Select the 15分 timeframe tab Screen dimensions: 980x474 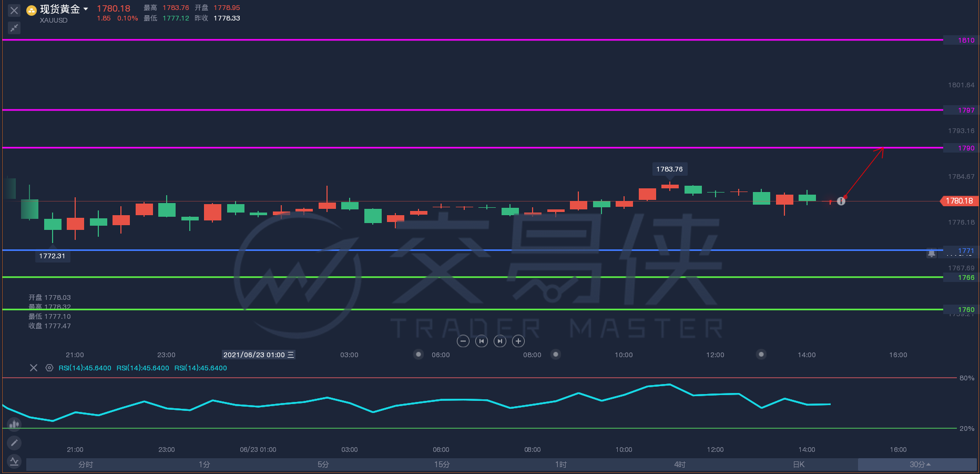coord(442,465)
